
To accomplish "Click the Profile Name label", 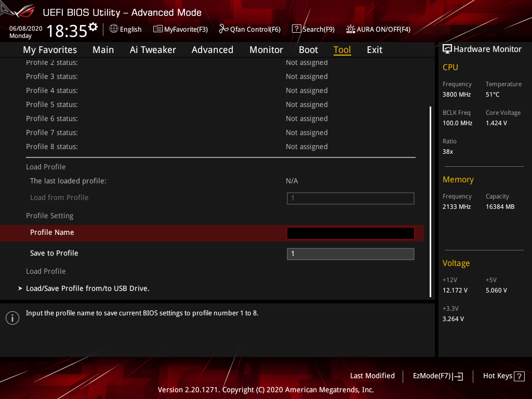I will [x=52, y=232].
